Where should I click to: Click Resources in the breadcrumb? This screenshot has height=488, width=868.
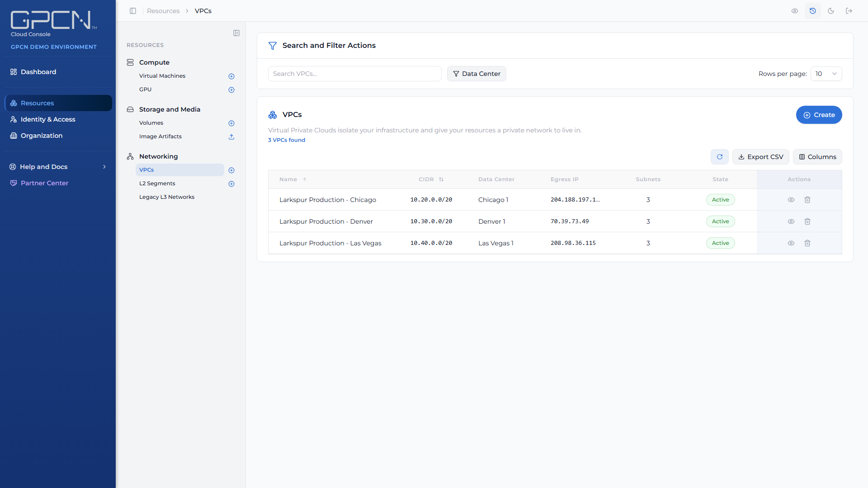point(163,11)
